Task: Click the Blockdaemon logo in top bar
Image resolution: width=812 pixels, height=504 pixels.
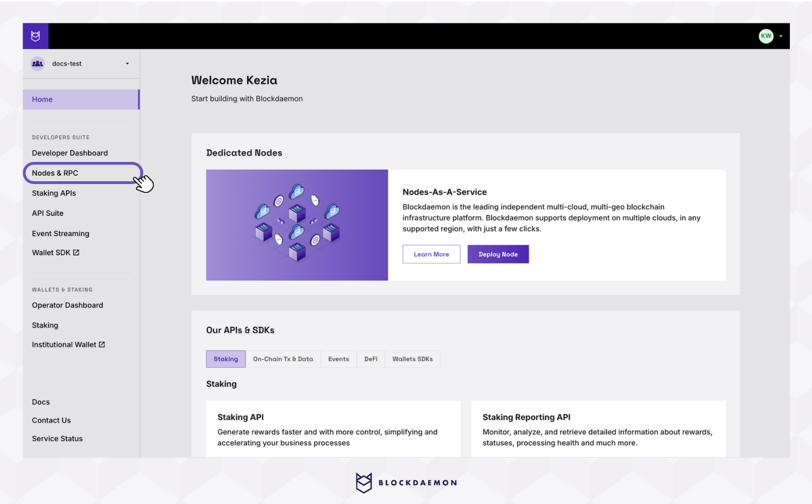Action: (35, 36)
